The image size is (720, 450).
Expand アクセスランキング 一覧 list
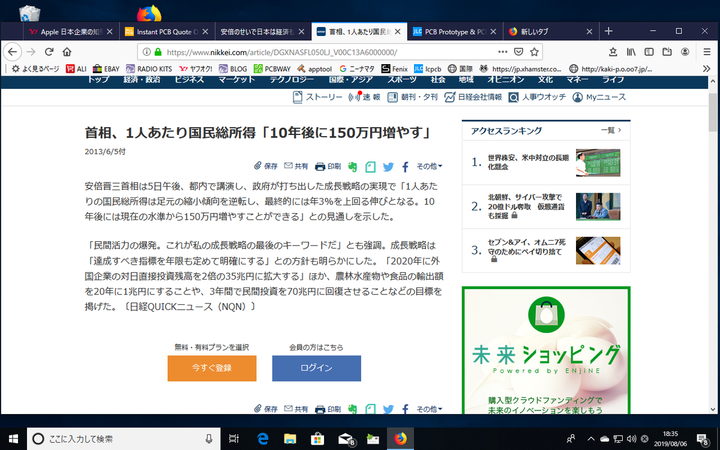click(x=611, y=130)
